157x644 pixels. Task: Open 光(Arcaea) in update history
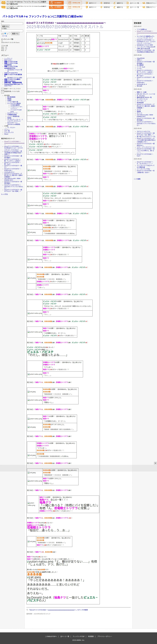[141, 95]
